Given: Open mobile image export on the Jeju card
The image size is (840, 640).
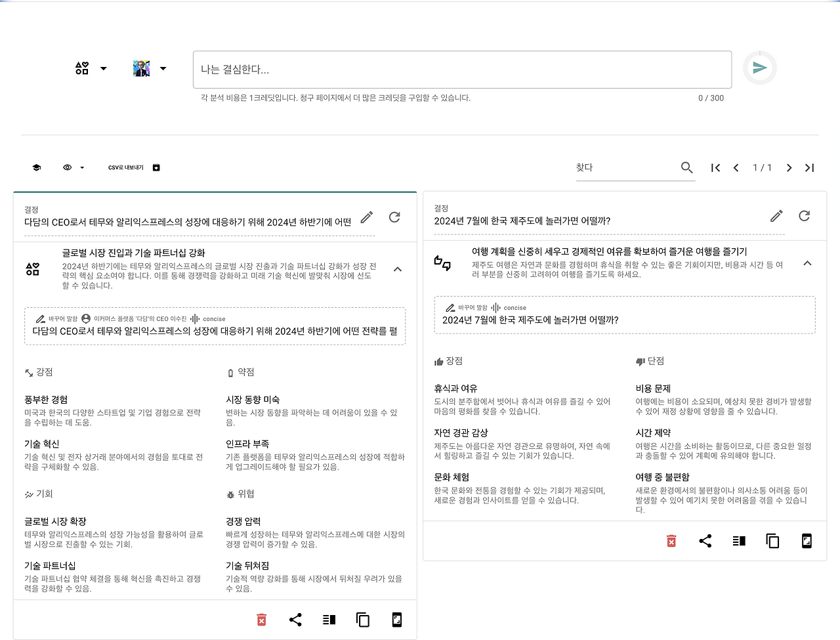Looking at the screenshot, I should click(x=806, y=540).
